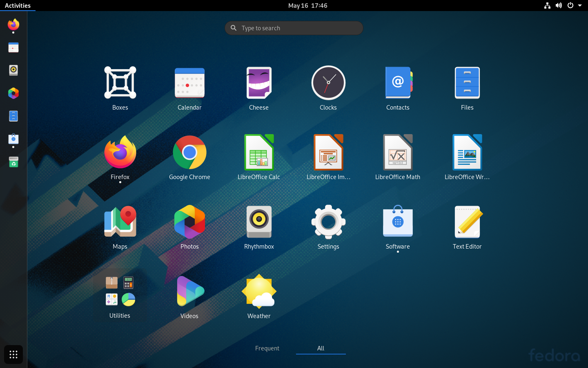Image resolution: width=588 pixels, height=368 pixels.
Task: Expand the system menu arrow
Action: coord(579,5)
